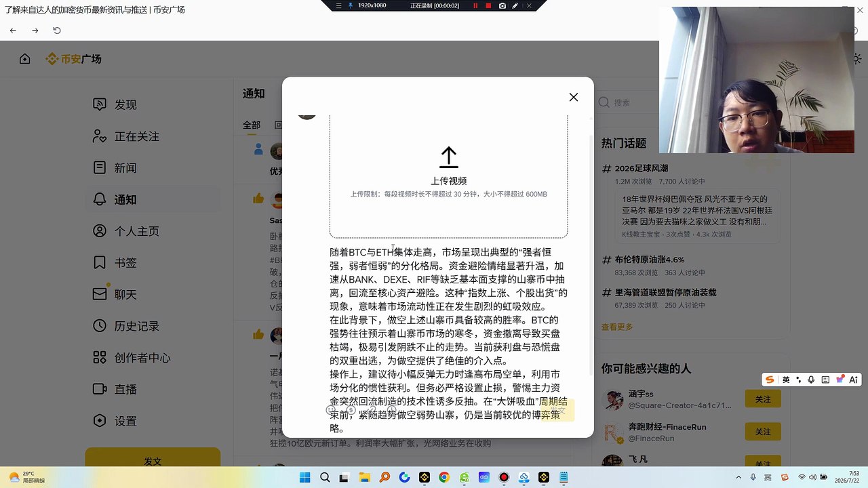Open the recorder pencil annotation tool
This screenshot has width=868, height=488.
point(515,5)
